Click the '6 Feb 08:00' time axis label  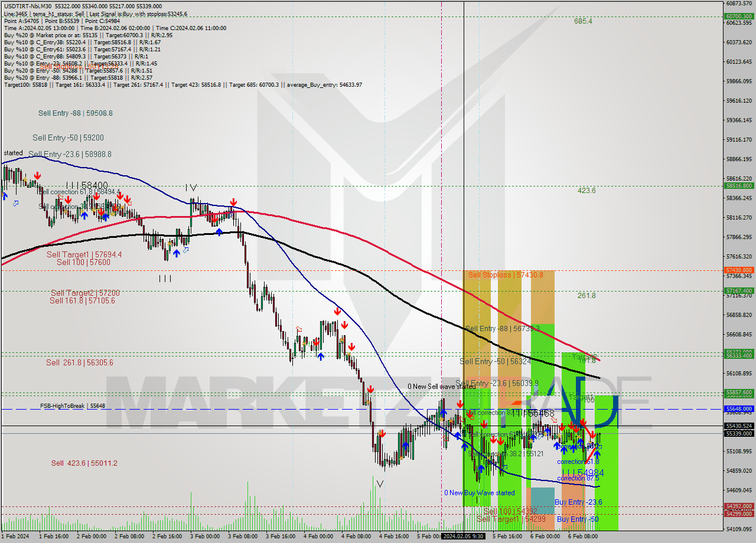point(583,537)
